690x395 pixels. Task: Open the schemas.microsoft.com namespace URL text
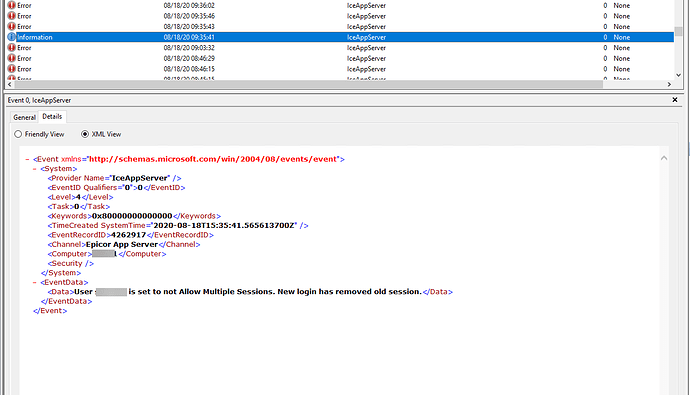click(213, 159)
